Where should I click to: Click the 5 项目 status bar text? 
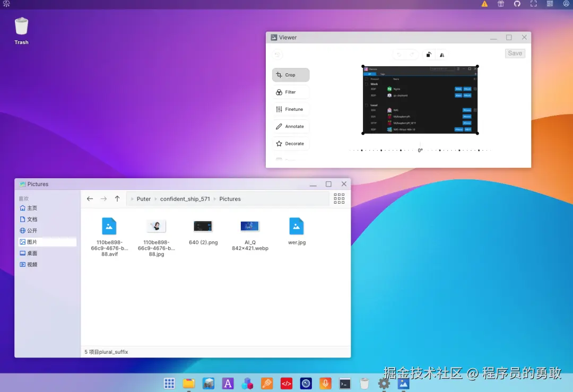106,352
